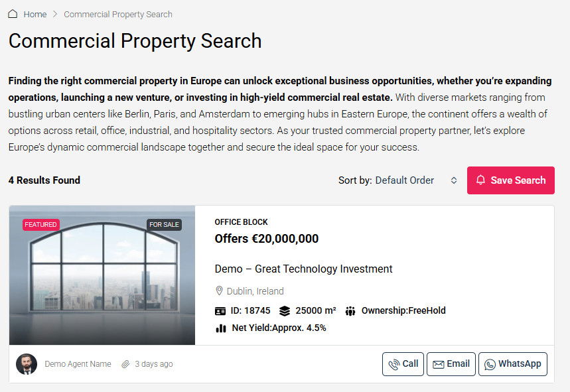
Task: Contact the agent via WhatsApp
Action: coord(513,364)
